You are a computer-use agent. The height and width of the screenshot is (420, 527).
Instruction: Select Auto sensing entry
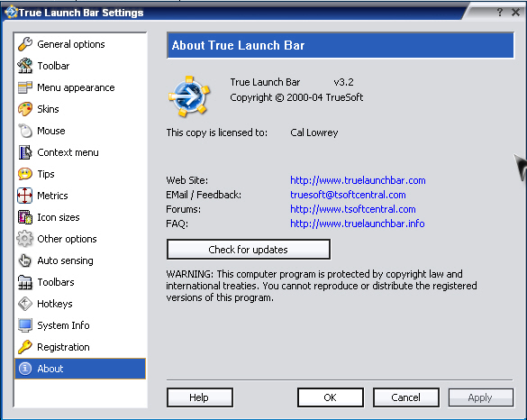point(80,260)
